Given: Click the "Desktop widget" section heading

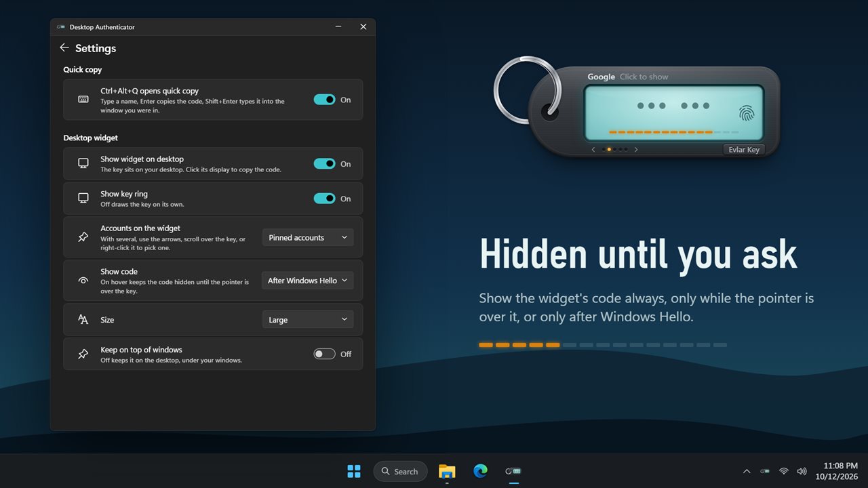Looking at the screenshot, I should coord(91,138).
